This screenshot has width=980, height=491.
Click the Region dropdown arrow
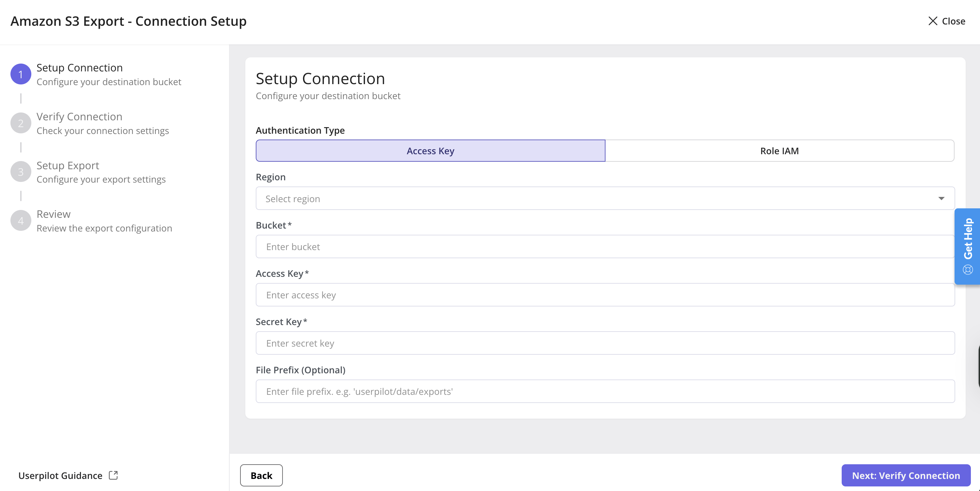[941, 199]
